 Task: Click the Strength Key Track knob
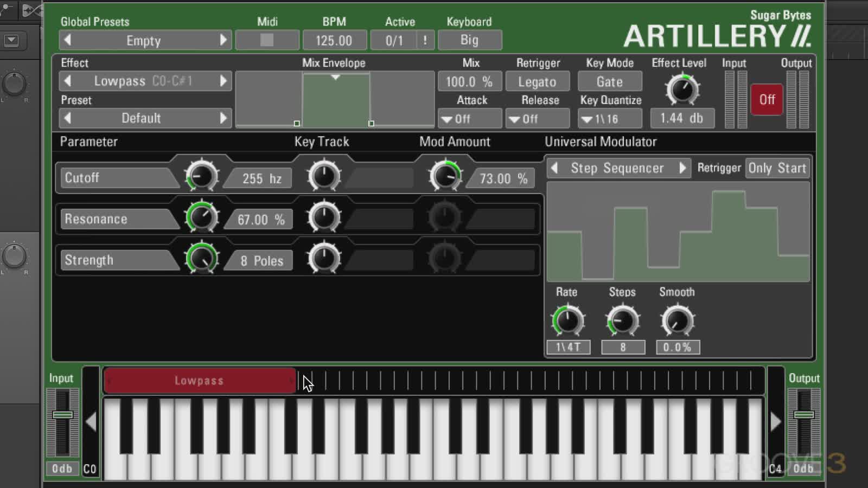point(324,259)
